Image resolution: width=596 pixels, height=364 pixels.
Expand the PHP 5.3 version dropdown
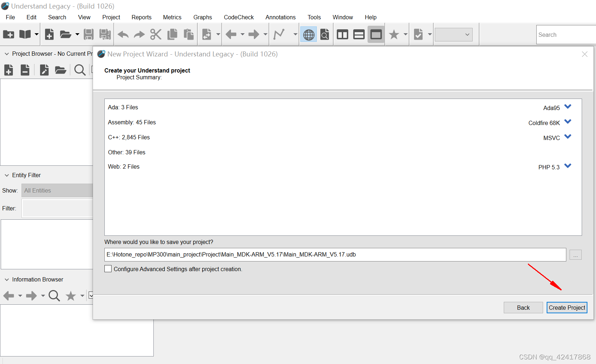click(x=568, y=166)
